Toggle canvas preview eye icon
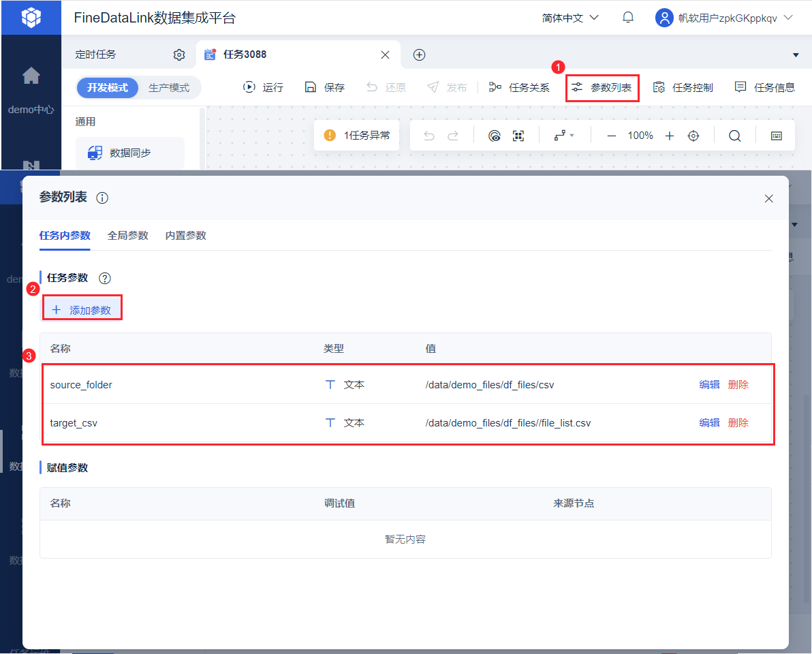Screen dimensions: 812x654 tap(495, 136)
